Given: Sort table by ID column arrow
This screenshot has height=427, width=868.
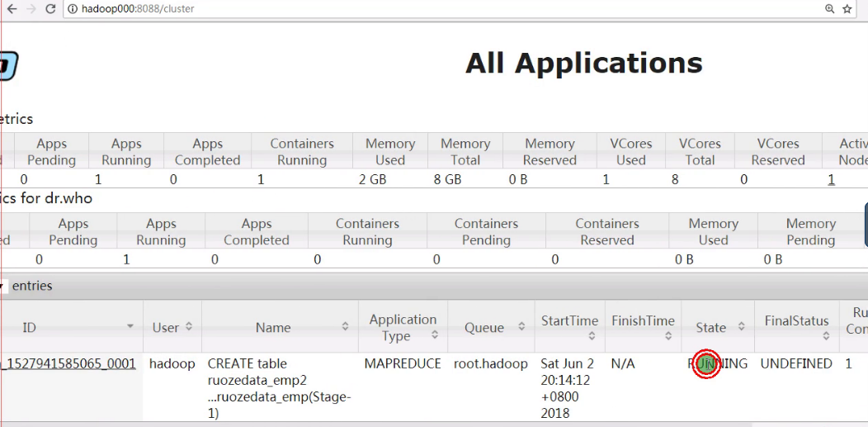Looking at the screenshot, I should click(130, 326).
